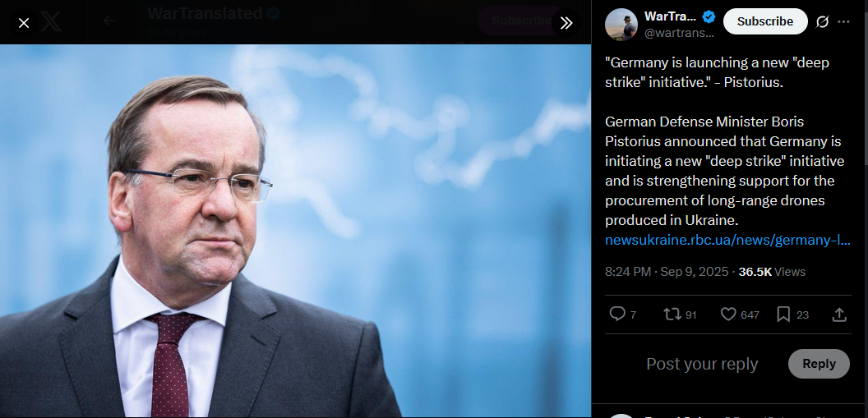Click the Post your reply field
868x418 pixels.
[x=702, y=364]
